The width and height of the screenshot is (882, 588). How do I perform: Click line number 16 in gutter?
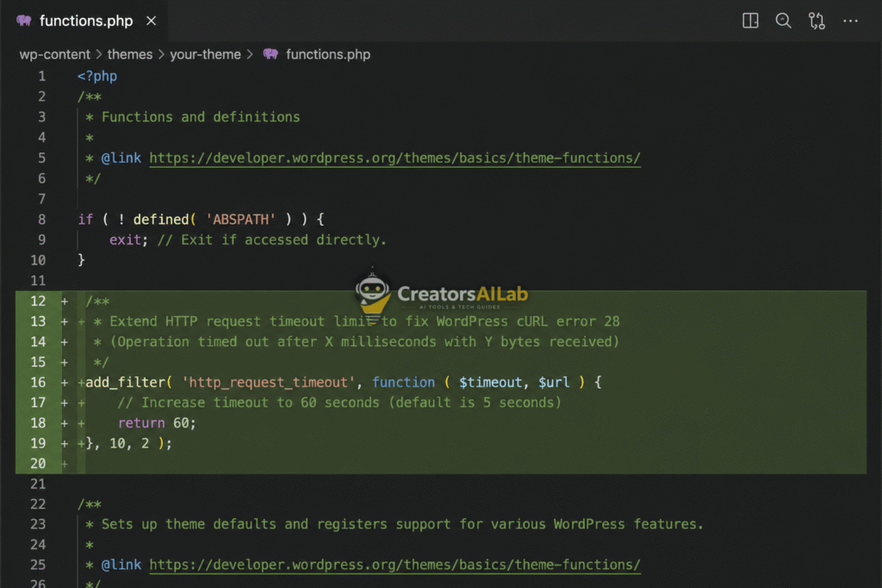pyautogui.click(x=38, y=382)
